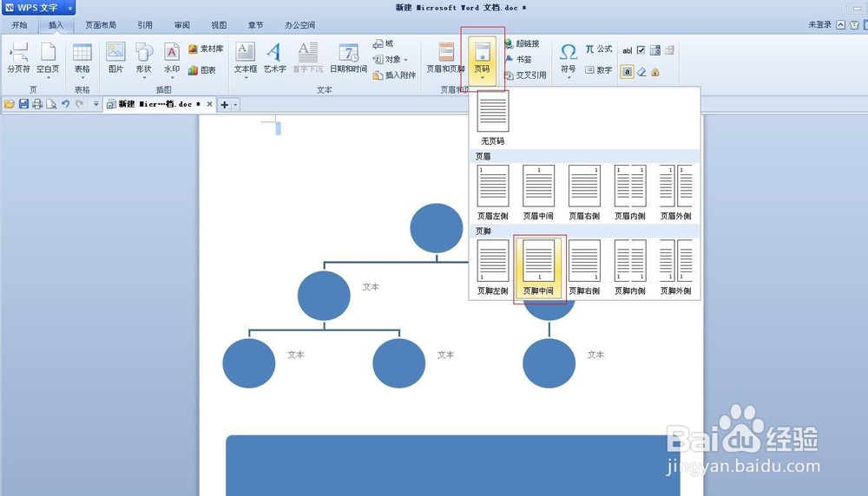This screenshot has width=868, height=496.
Task: Click 未登录 to sign in
Action: [820, 24]
